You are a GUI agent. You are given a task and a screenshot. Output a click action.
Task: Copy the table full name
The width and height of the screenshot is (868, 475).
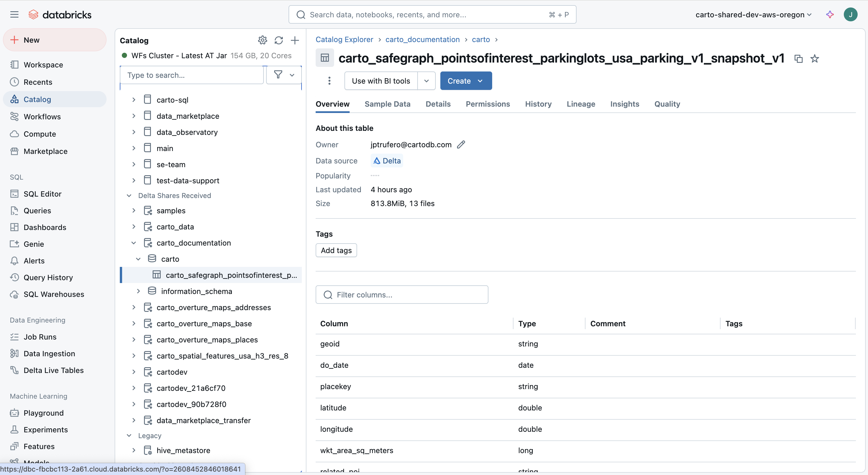(x=798, y=59)
